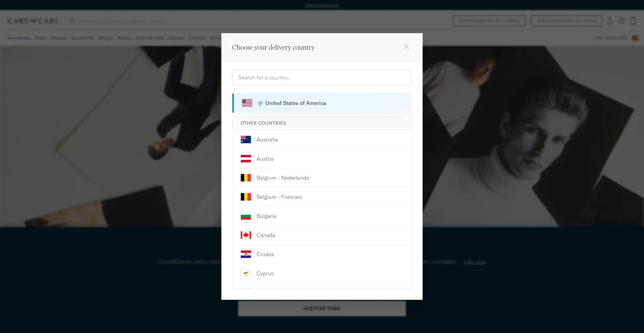Image resolution: width=644 pixels, height=333 pixels.
Task: Open the Carl Magazine link
Action: pos(610,38)
